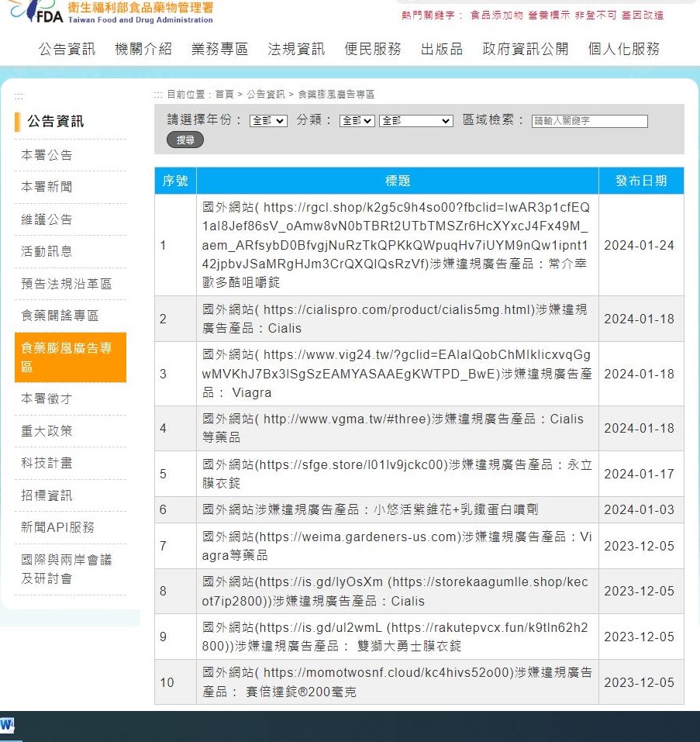Click the 非登不可 hot keyword
Image resolution: width=700 pixels, height=742 pixels.
click(596, 16)
